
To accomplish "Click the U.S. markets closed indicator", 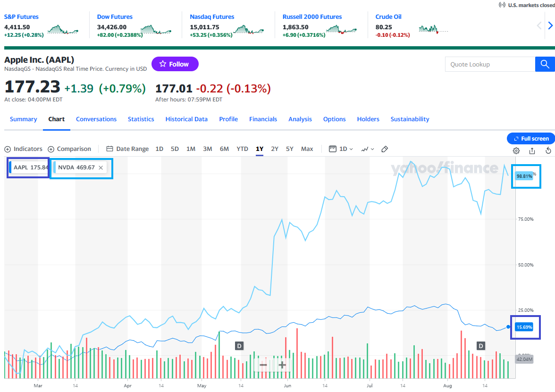I will [527, 5].
